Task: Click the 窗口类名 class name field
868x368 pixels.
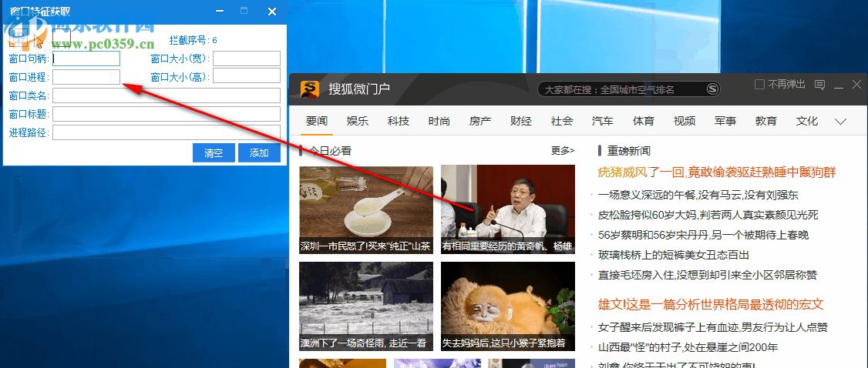Action: 166,95
